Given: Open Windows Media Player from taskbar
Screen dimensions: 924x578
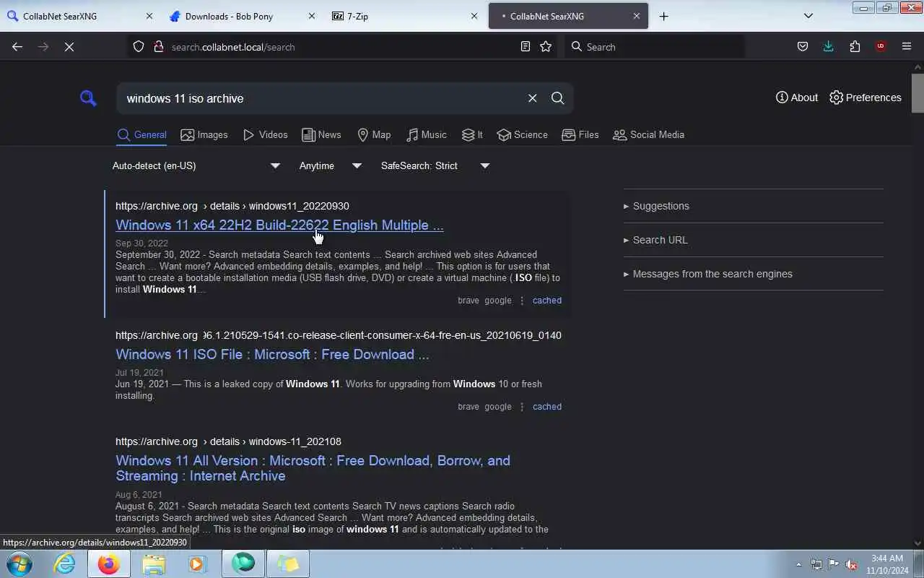Looking at the screenshot, I should (x=198, y=564).
